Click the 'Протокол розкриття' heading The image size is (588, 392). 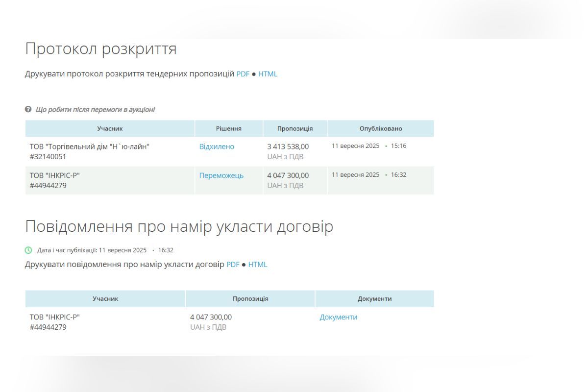pos(100,49)
